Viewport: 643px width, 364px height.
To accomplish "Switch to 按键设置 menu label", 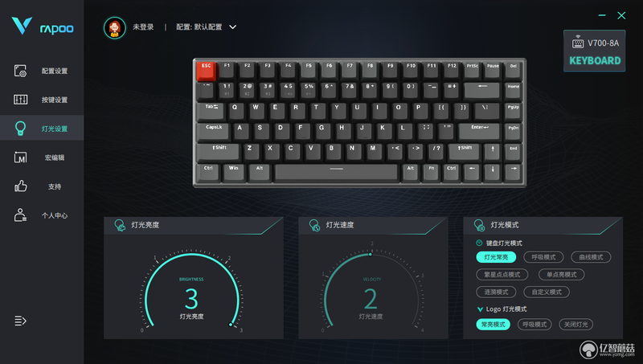I will pyautogui.click(x=55, y=100).
